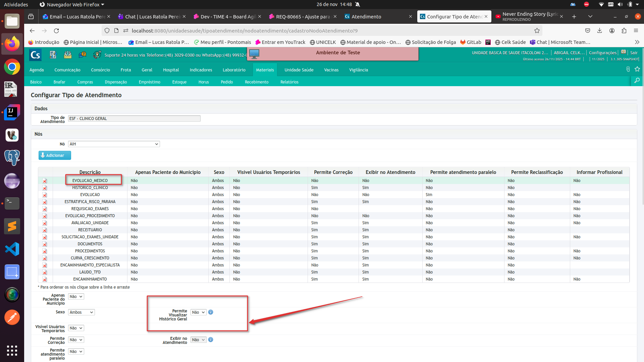Viewport: 644px width, 362px height.
Task: Click the support agent headset icon
Action: coord(97,55)
